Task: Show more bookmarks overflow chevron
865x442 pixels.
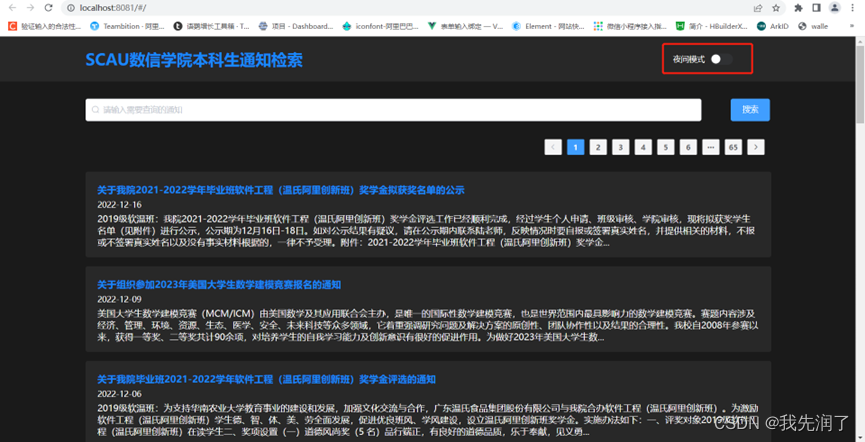Action: click(x=854, y=26)
